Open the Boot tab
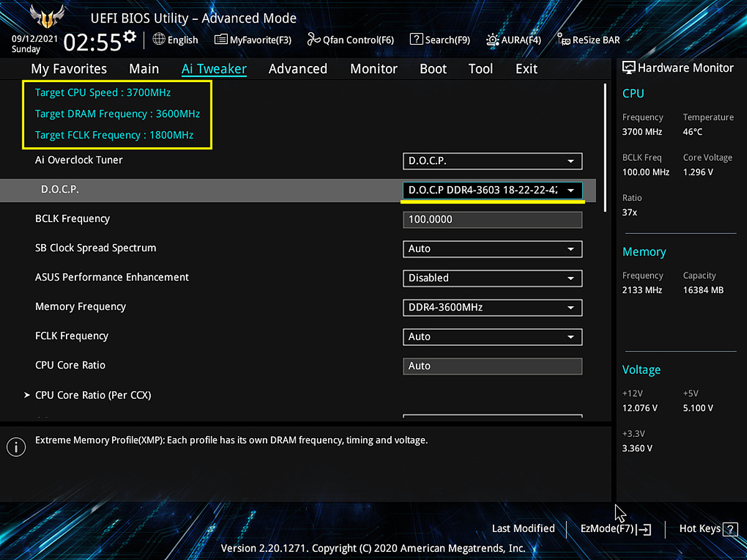This screenshot has width=747, height=560. point(433,69)
